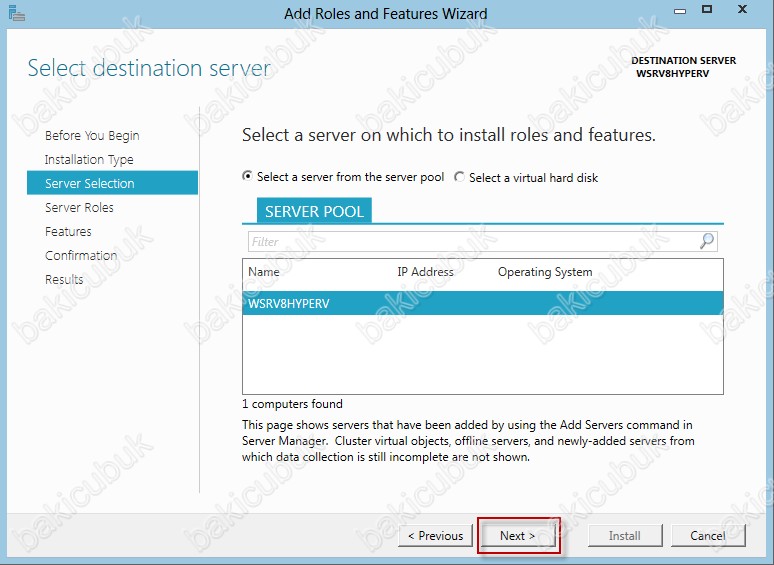Click the Next button
The width and height of the screenshot is (774, 565).
click(x=518, y=536)
